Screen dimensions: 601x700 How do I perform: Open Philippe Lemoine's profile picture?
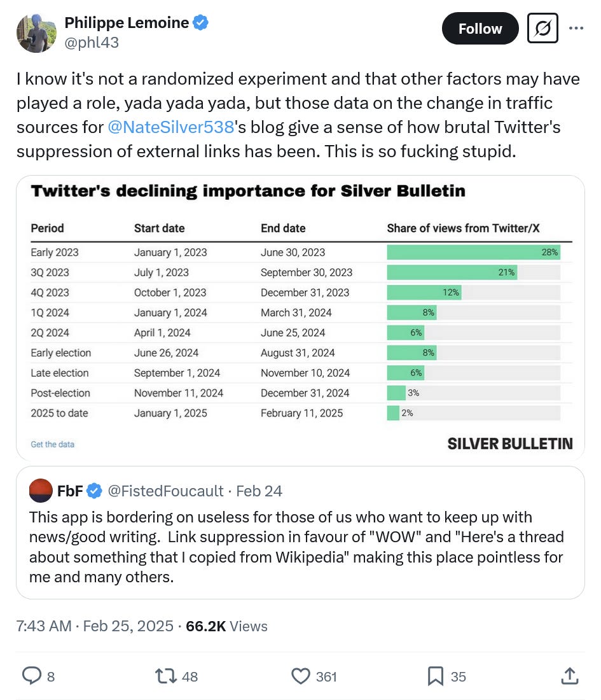click(x=37, y=33)
